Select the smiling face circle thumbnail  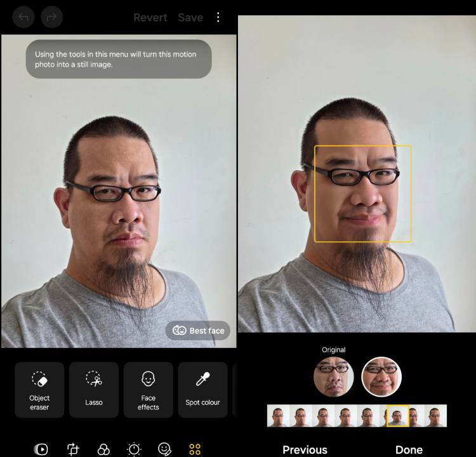pos(381,377)
